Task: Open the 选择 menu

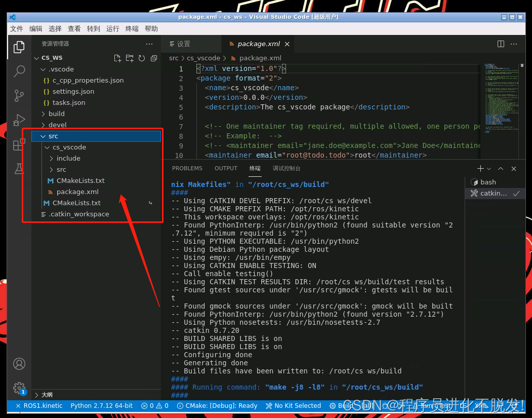Action: pyautogui.click(x=55, y=28)
